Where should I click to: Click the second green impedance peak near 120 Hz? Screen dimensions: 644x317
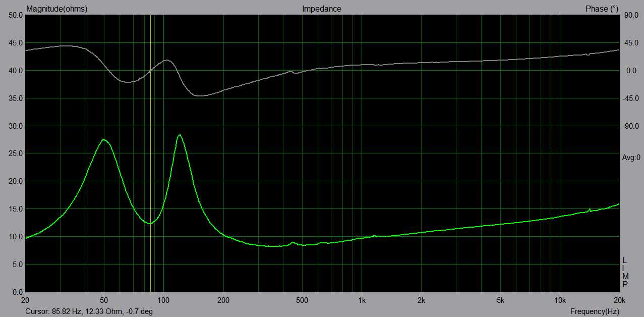click(179, 135)
